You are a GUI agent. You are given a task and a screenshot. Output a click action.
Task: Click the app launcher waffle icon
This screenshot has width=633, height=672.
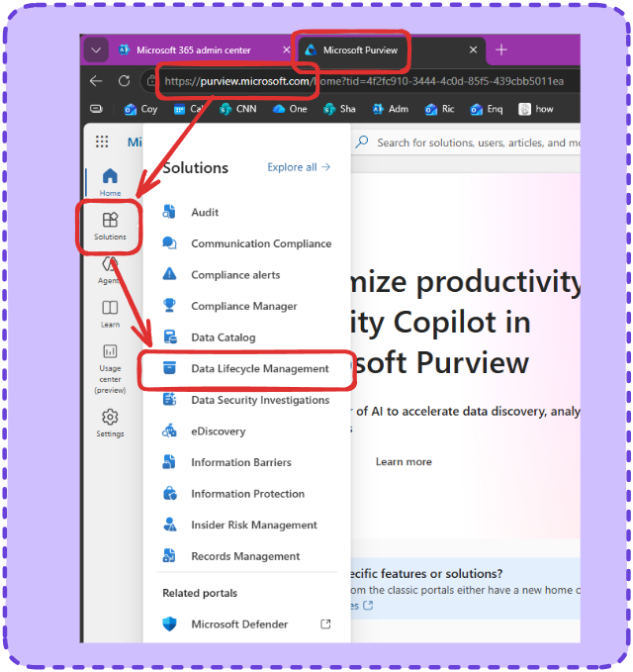[102, 143]
